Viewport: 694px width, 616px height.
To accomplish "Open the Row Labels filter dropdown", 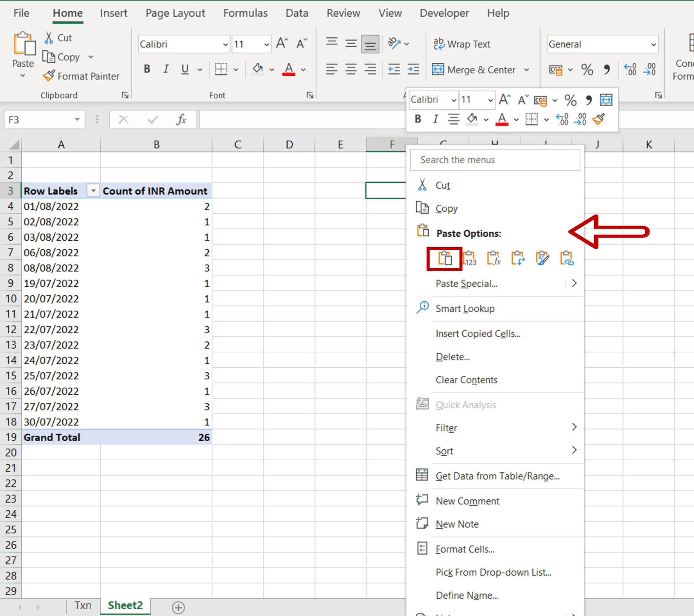I will coord(93,191).
